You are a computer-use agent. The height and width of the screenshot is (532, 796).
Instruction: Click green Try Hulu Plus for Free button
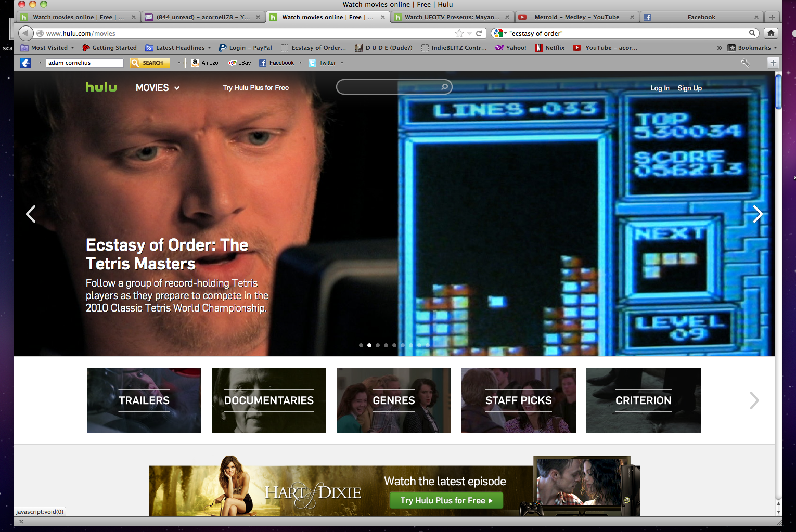[x=446, y=500]
